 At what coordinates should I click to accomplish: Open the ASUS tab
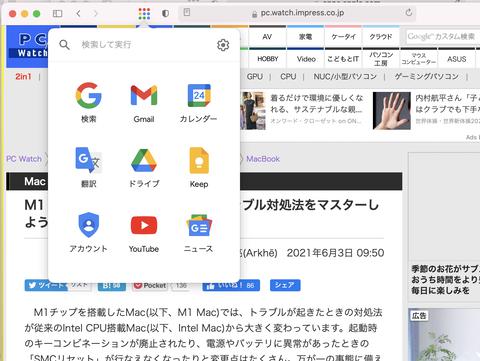[x=456, y=59]
